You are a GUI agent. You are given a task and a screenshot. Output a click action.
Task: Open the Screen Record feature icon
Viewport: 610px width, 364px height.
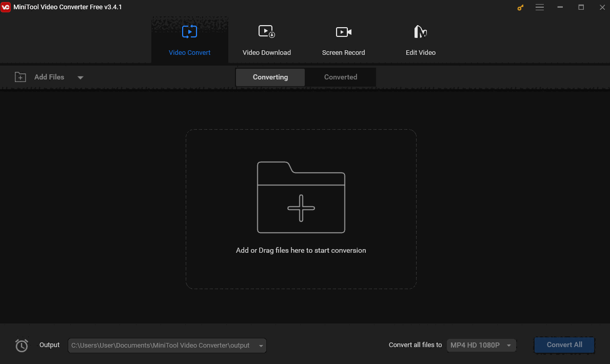(343, 31)
